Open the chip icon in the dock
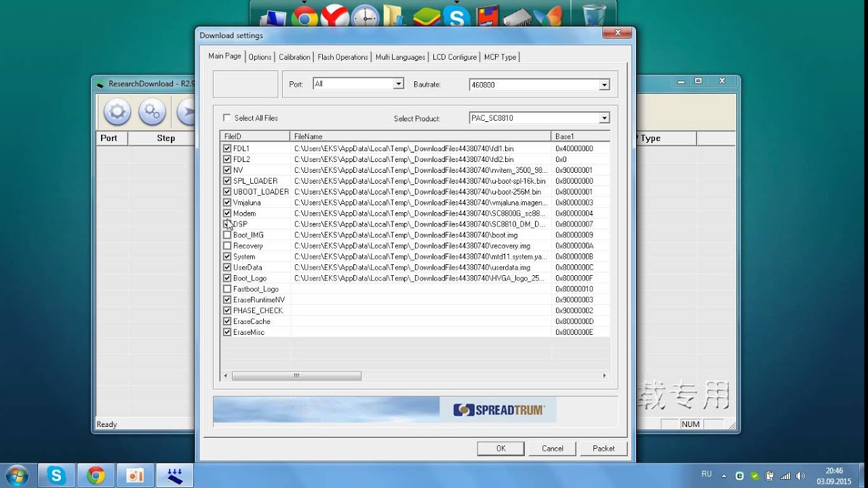This screenshot has width=868, height=488. tap(517, 16)
